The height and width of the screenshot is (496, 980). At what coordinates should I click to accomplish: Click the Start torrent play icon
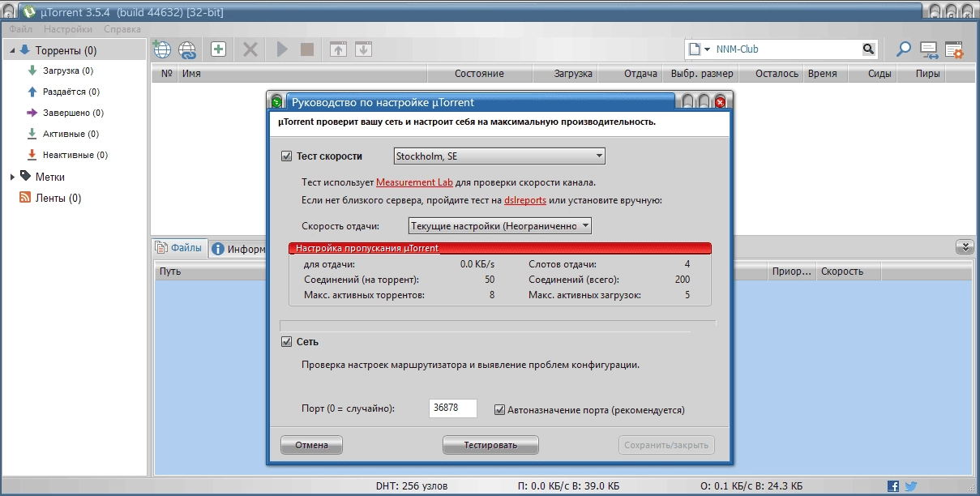pyautogui.click(x=282, y=49)
